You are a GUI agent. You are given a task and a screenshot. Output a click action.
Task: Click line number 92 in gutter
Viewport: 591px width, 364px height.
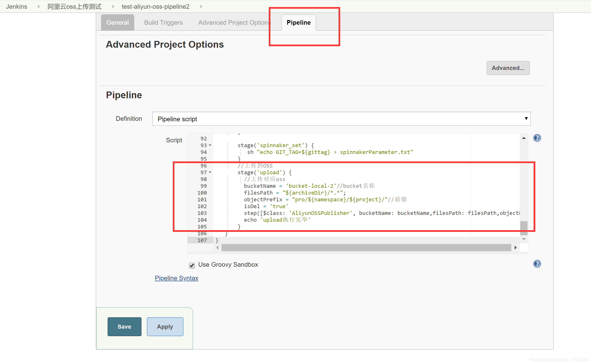(204, 138)
